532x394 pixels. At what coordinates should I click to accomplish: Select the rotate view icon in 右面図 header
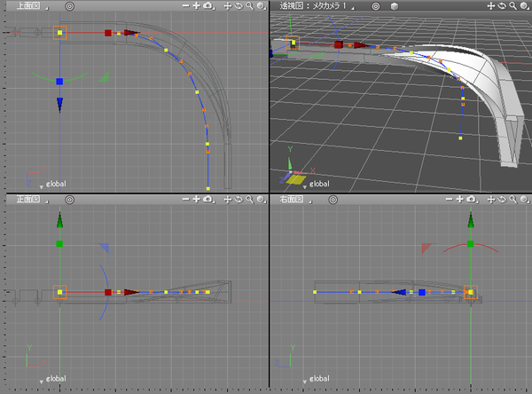[502, 200]
